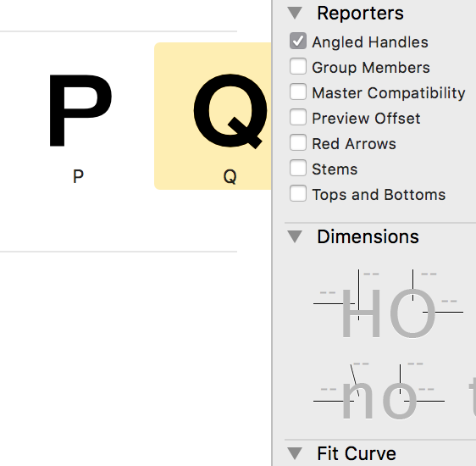This screenshot has height=466, width=476.
Task: Turn on the Preview Offset reporter
Action: click(298, 117)
